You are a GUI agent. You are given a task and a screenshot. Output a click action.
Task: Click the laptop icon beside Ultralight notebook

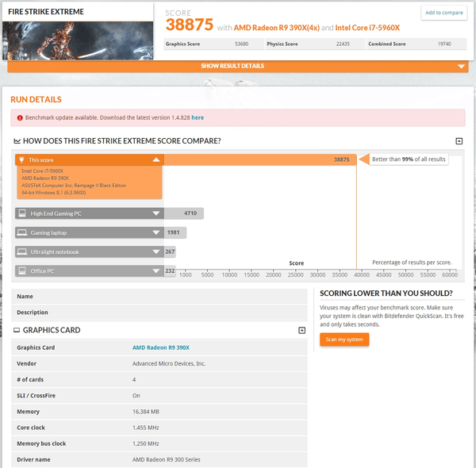[22, 252]
